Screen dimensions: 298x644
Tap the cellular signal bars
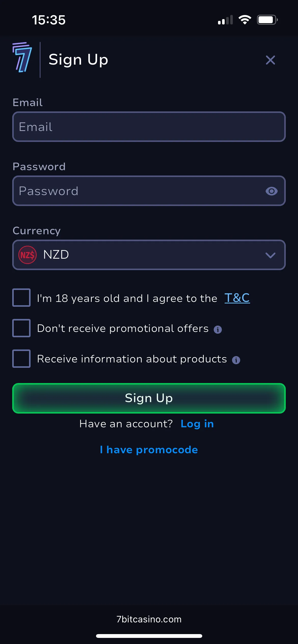click(x=225, y=20)
